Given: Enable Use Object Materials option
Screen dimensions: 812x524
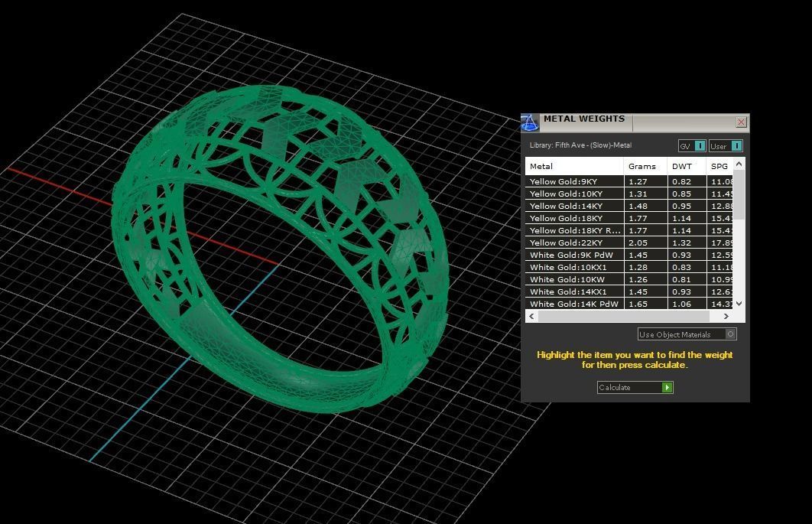Looking at the screenshot, I should [687, 334].
